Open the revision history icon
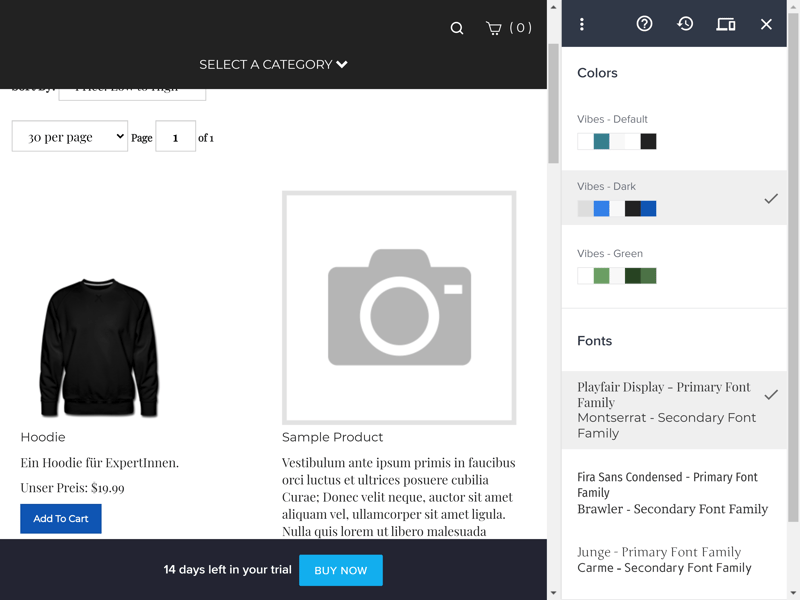Screen dimensions: 800x600 pyautogui.click(x=685, y=24)
